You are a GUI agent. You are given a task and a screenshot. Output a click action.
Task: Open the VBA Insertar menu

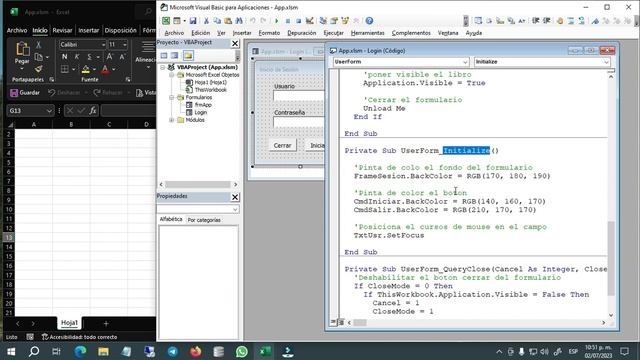click(242, 33)
